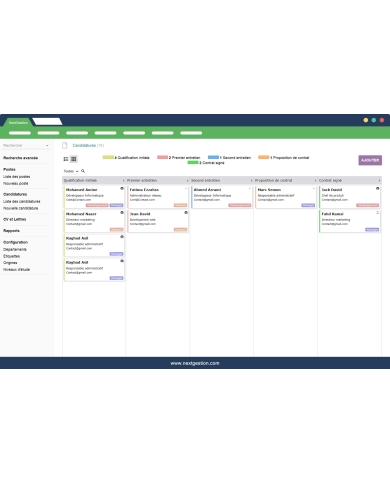
Task: Click blue Second entretien legend swatch
Action: tap(213, 157)
